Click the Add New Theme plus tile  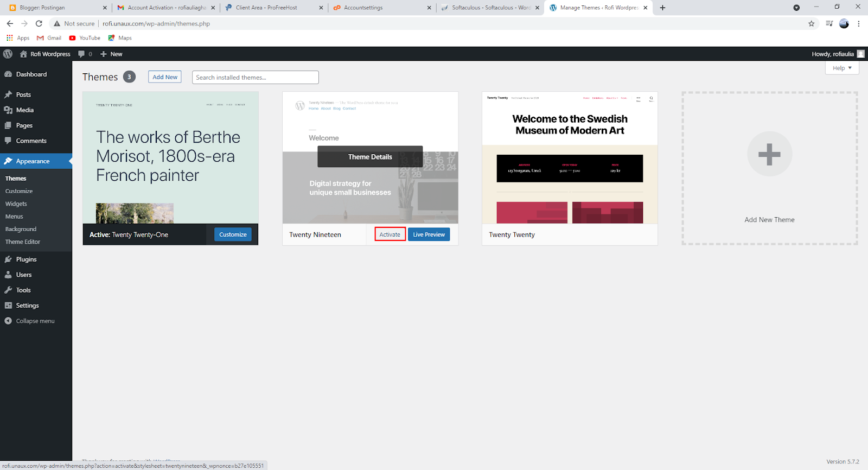coord(769,168)
